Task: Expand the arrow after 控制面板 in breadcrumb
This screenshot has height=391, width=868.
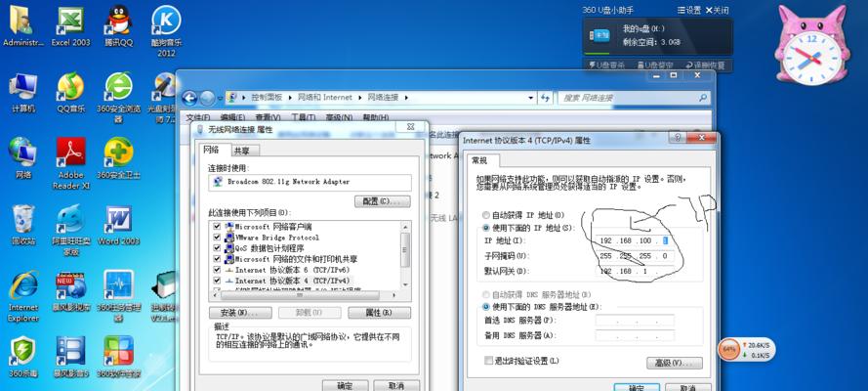Action: [x=290, y=98]
